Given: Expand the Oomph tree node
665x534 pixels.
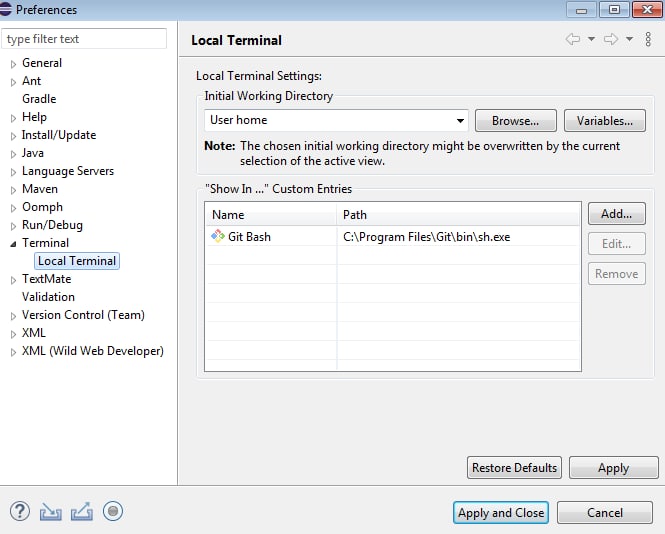Looking at the screenshot, I should [x=13, y=208].
